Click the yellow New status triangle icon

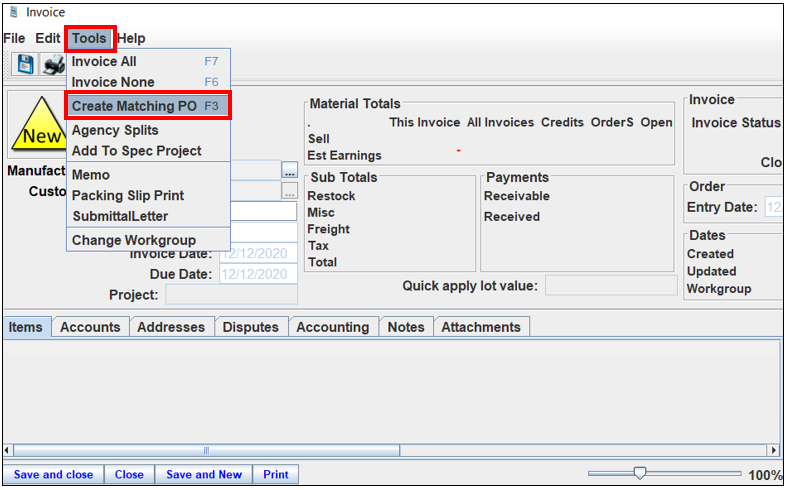(x=38, y=125)
